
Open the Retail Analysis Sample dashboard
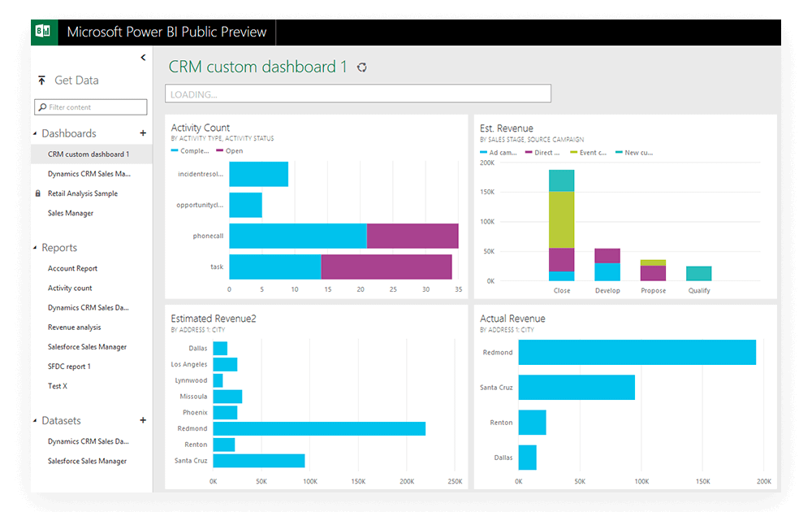coord(83,193)
